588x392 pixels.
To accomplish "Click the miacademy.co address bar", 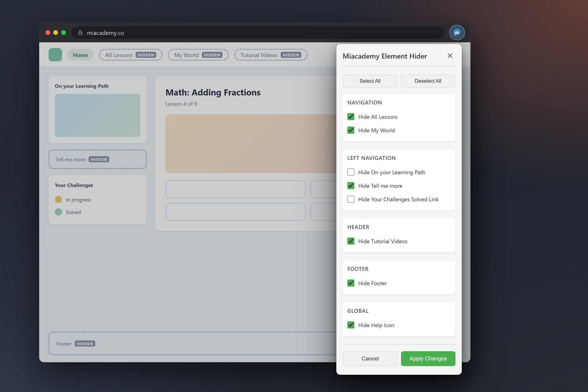I will point(258,33).
